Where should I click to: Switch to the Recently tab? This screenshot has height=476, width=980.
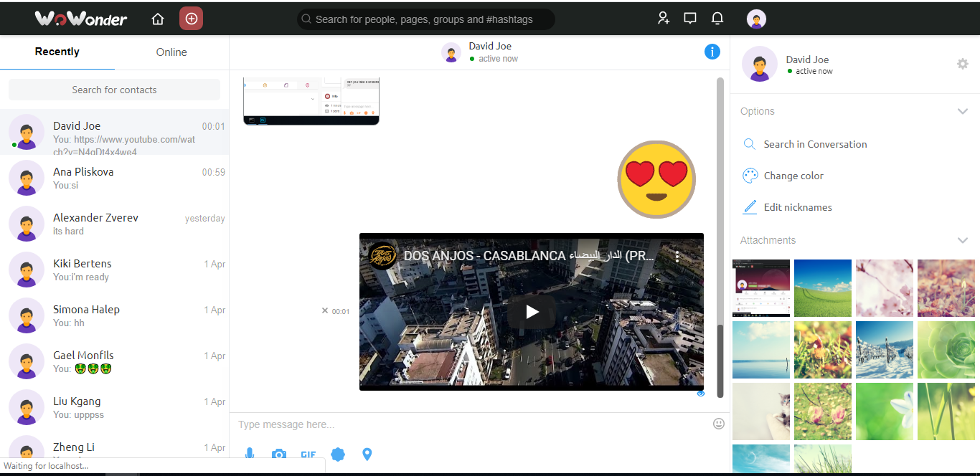pyautogui.click(x=57, y=52)
